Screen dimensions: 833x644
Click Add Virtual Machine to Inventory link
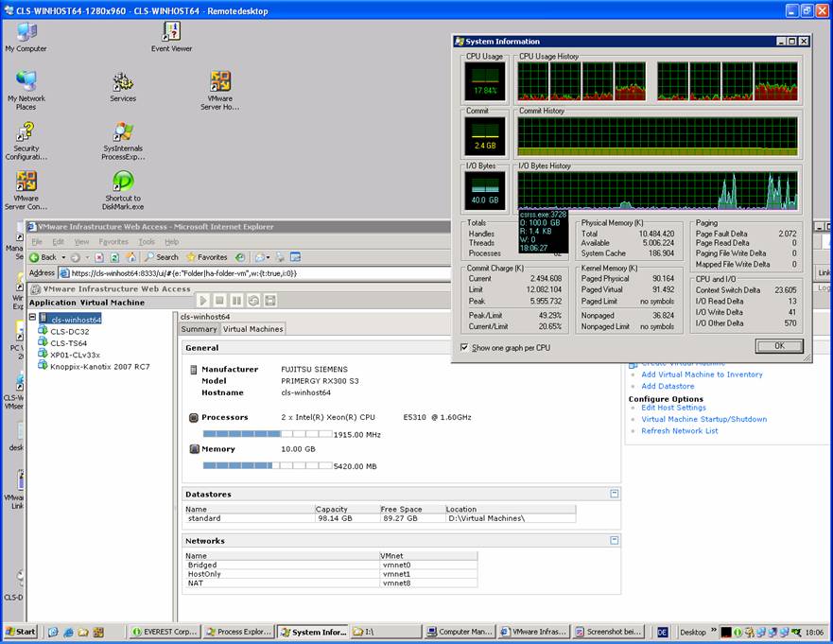(x=702, y=374)
